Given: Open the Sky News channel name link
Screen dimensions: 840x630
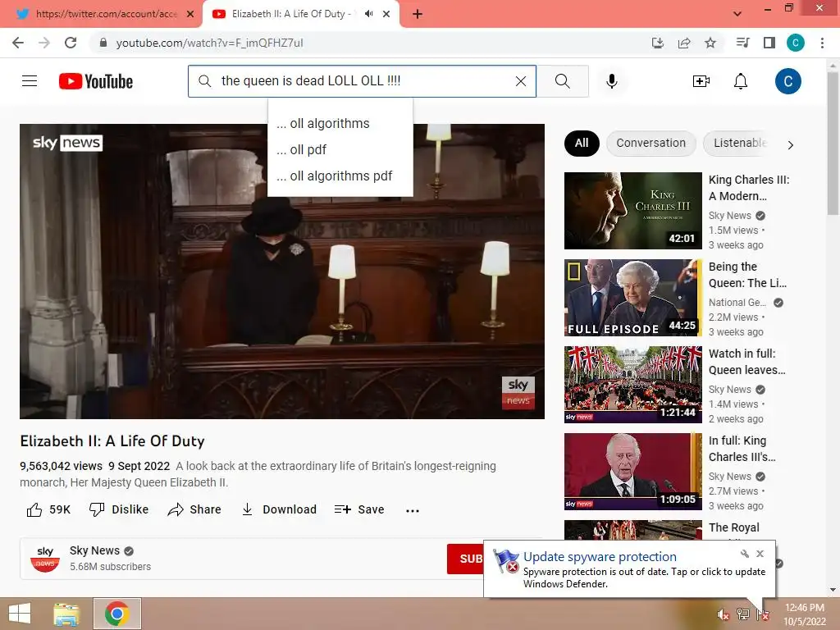Looking at the screenshot, I should pyautogui.click(x=94, y=550).
